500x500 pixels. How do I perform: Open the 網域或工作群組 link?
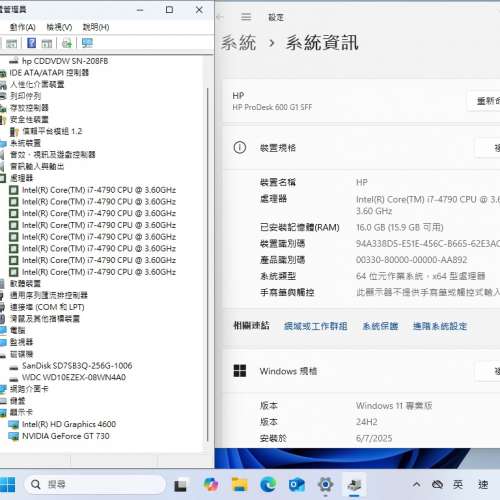pos(316,326)
